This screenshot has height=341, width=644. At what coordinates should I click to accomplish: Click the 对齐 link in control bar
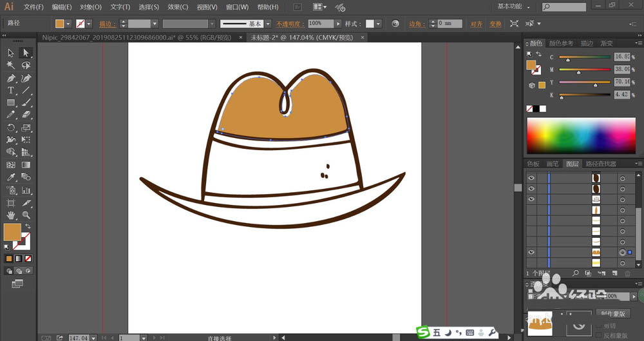click(477, 24)
